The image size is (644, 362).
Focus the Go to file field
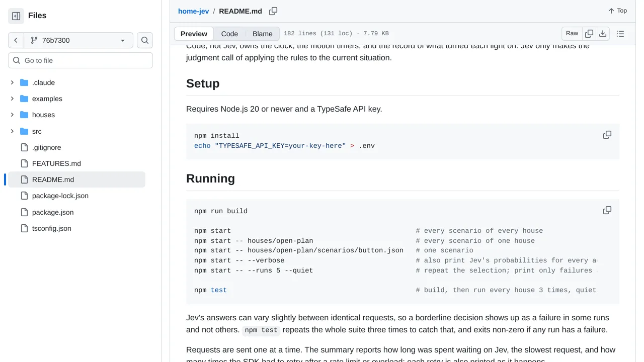80,60
